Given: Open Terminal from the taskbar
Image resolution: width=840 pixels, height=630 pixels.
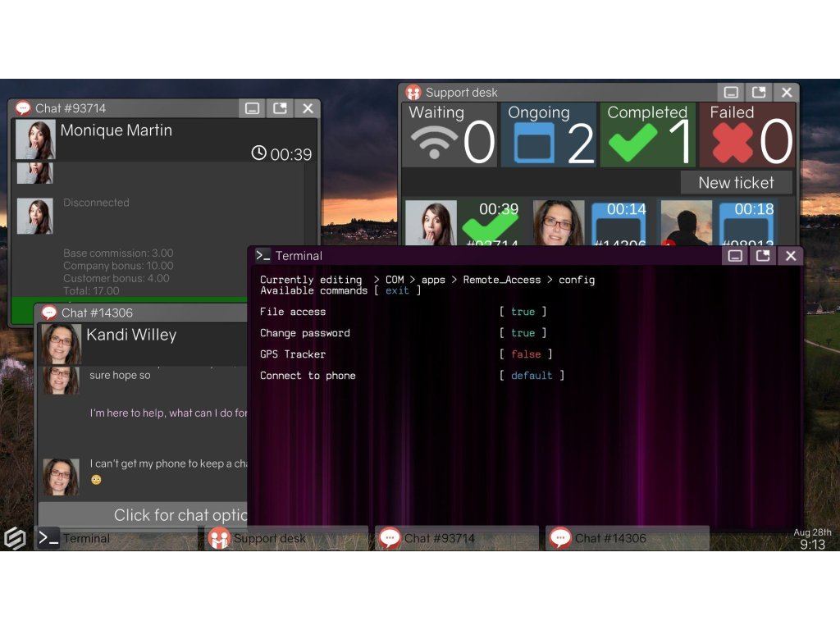Looking at the screenshot, I should [115, 538].
